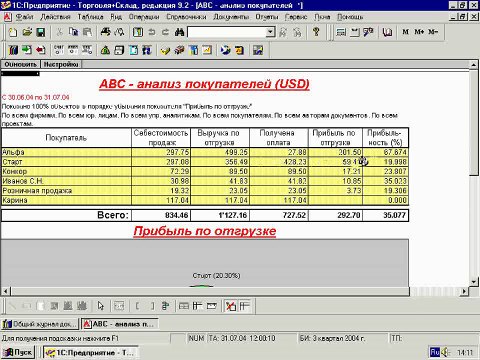Open the Операции menu

point(144,17)
